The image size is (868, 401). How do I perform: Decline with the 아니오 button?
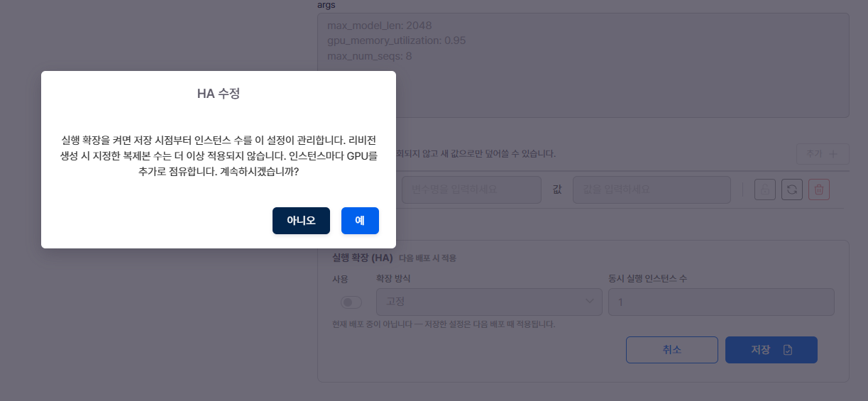(x=301, y=220)
